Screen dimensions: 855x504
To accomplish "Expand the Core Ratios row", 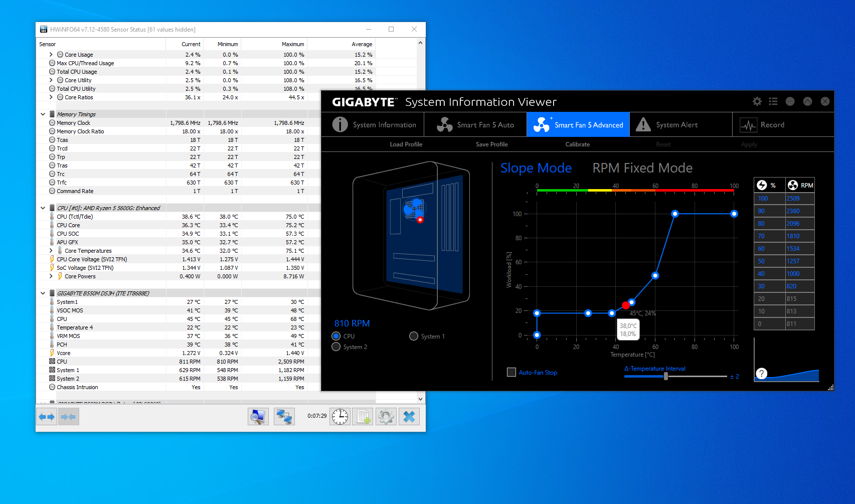I will click(51, 97).
